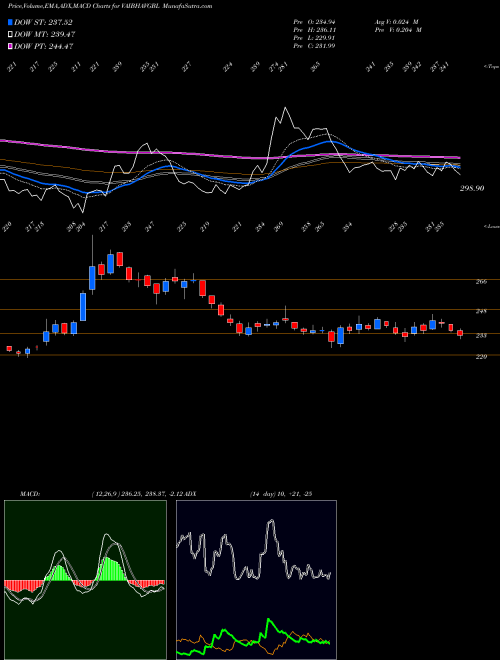The height and width of the screenshot is (660, 500).
Task: Click the 248 price level label
Action: pyautogui.click(x=482, y=311)
